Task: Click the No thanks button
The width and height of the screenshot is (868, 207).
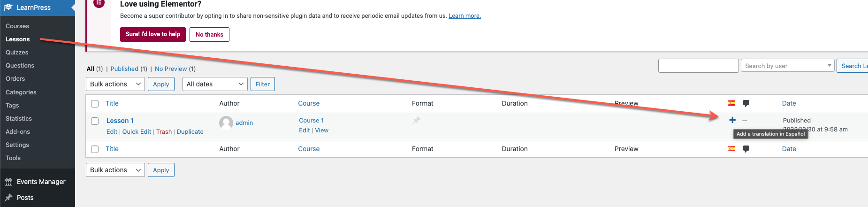Action: (x=209, y=34)
